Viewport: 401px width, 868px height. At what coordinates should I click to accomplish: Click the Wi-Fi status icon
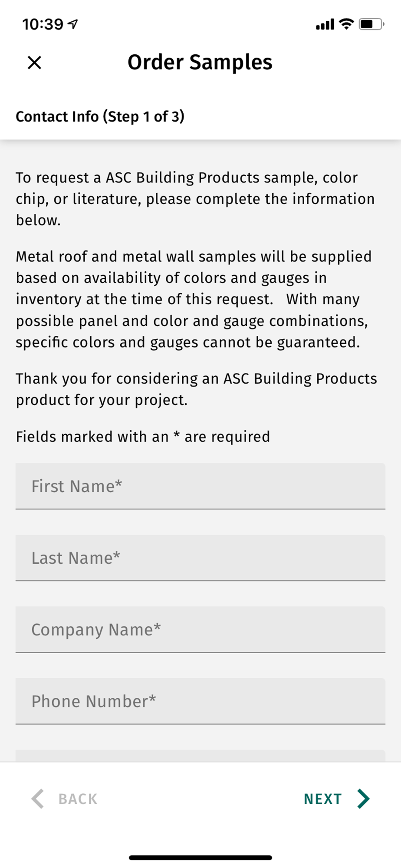click(x=346, y=24)
